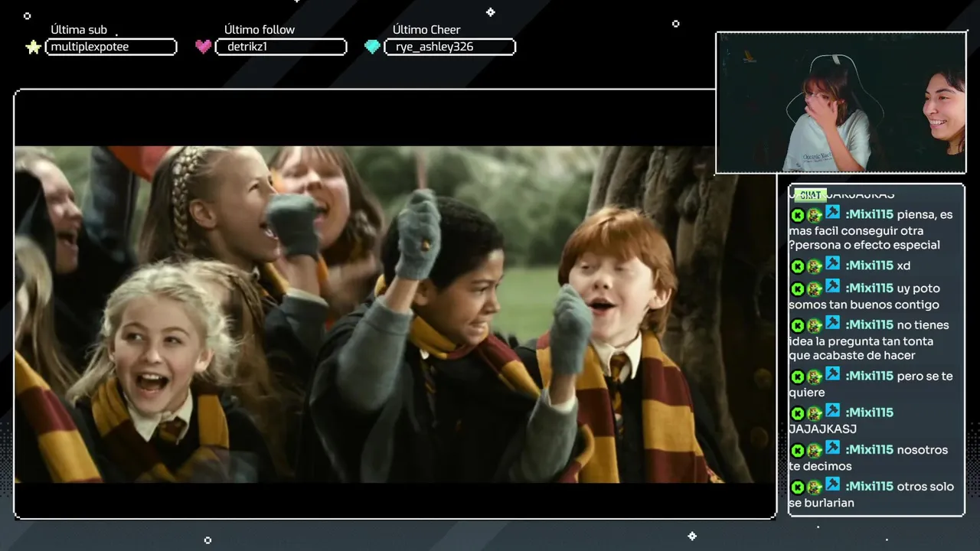Click green K badge on the 'xd' message
Image resolution: width=980 pixels, height=551 pixels.
pyautogui.click(x=797, y=266)
